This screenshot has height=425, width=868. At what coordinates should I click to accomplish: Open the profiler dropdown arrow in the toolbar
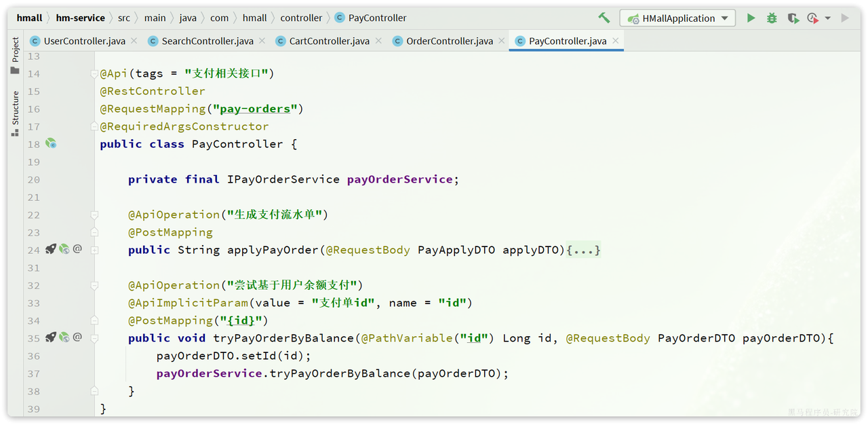[x=828, y=18]
